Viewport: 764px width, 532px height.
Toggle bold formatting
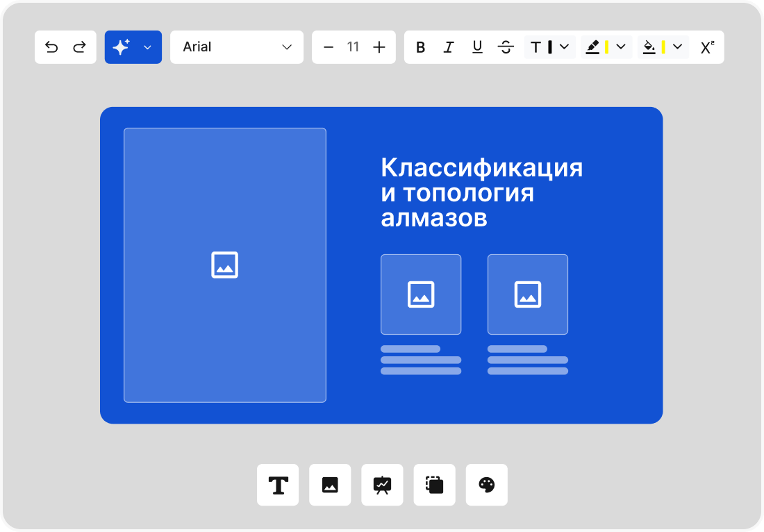[420, 47]
